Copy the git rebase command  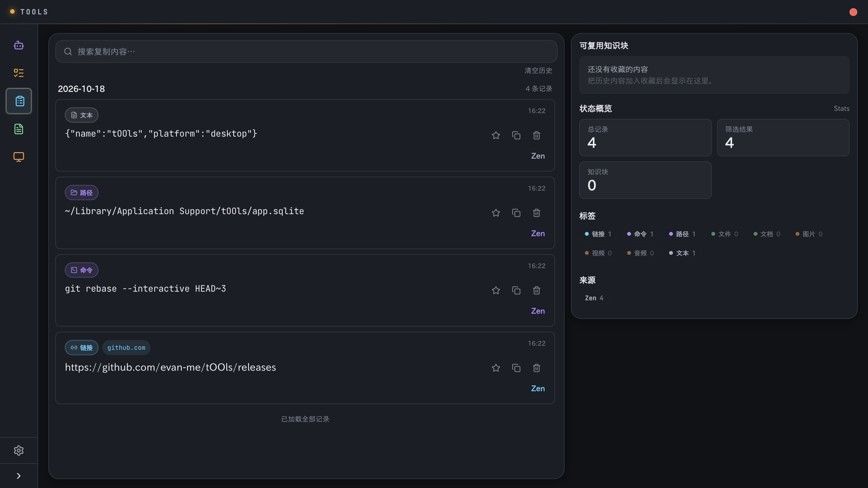pos(516,290)
